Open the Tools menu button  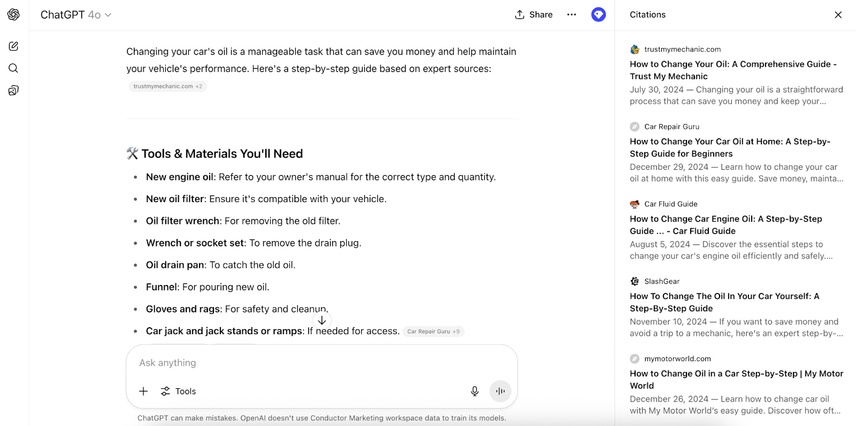click(x=179, y=391)
